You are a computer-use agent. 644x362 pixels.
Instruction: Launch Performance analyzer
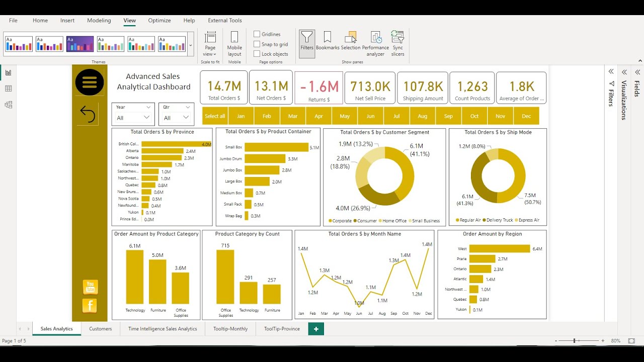coord(375,44)
